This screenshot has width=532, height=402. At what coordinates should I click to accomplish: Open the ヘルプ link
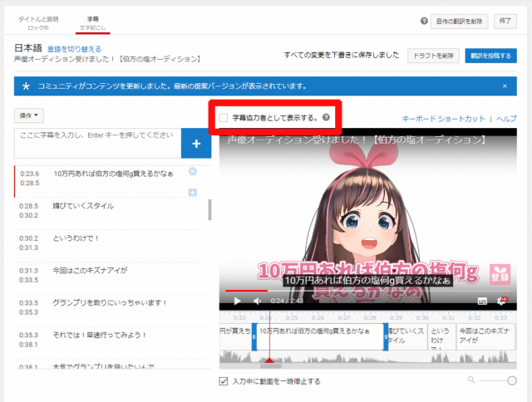click(x=506, y=119)
